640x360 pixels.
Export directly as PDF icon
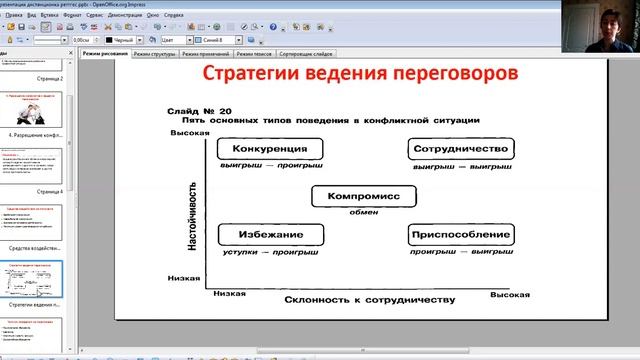coord(60,27)
